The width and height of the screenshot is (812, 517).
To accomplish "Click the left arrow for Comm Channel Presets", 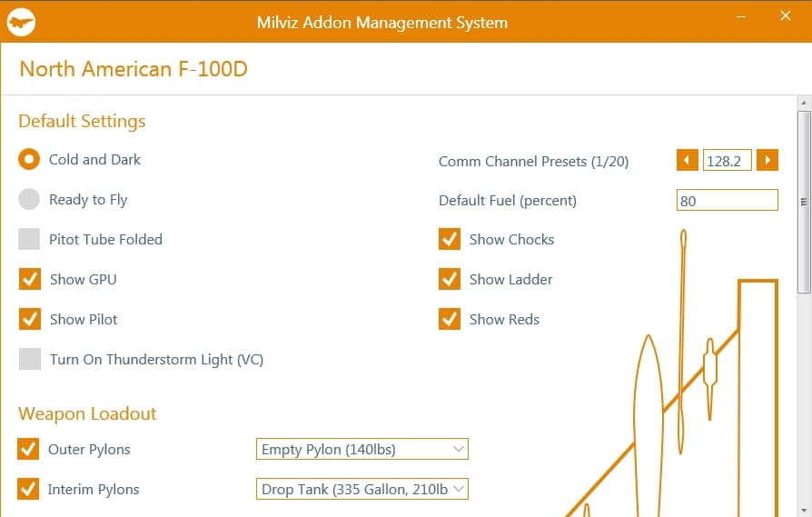I will [687, 161].
